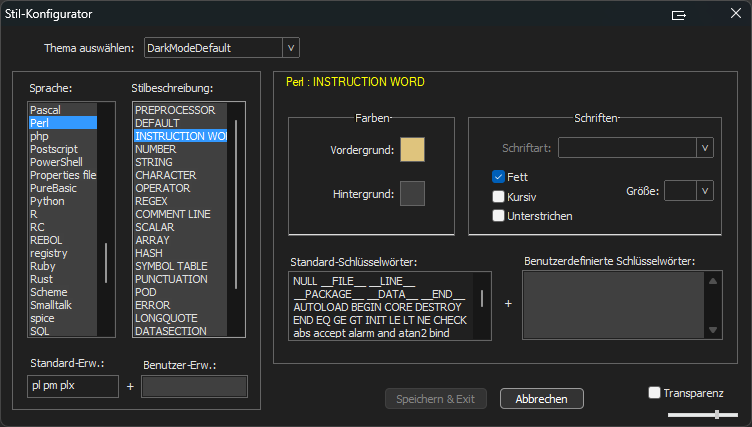The image size is (752, 427).
Task: Enable the Fett bold checkbox
Action: [x=498, y=177]
